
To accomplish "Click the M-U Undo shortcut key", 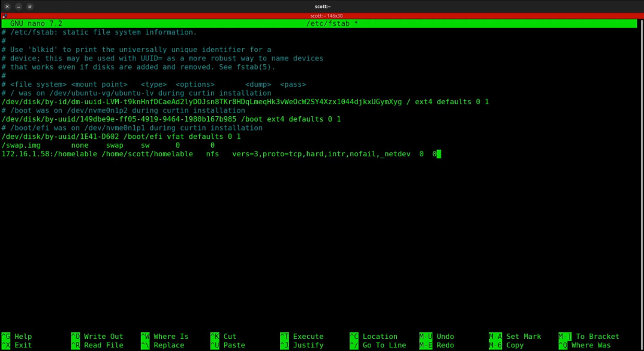I will (425, 337).
